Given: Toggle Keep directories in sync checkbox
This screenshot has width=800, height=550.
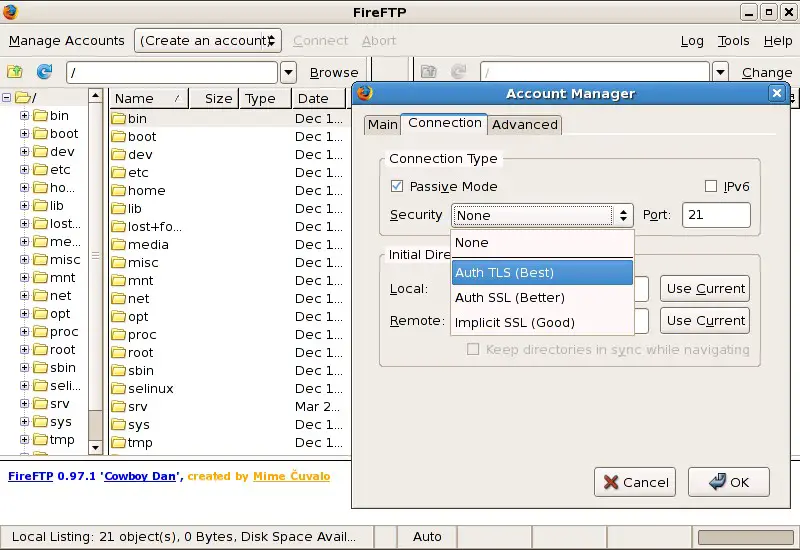Looking at the screenshot, I should pos(473,349).
